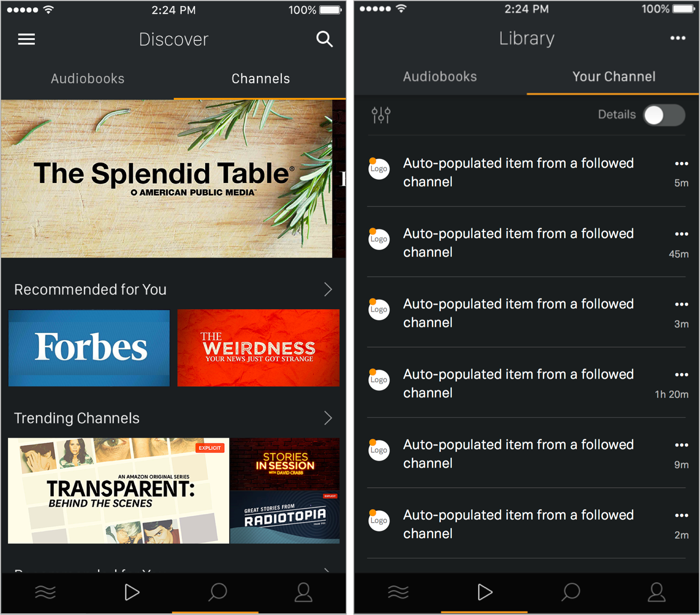Tap the profile icon on Discover bottom bar
Image resolution: width=700 pixels, height=615 pixels.
(303, 592)
